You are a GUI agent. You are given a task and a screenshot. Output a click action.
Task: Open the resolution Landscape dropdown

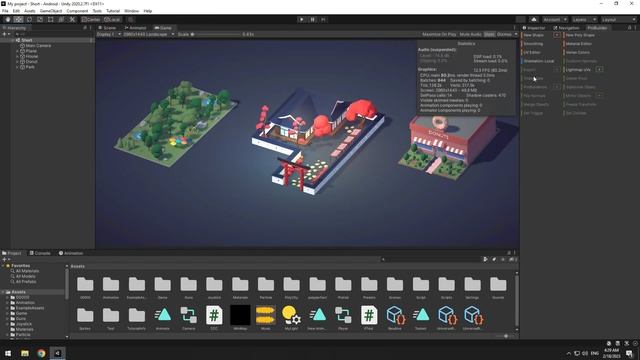(x=149, y=34)
